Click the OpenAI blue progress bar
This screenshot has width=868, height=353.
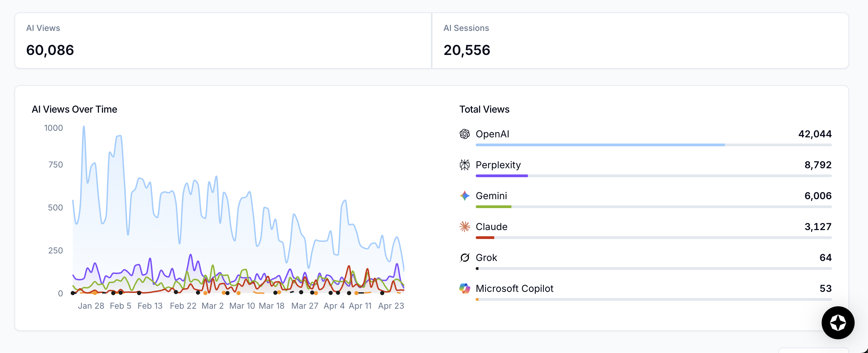(x=600, y=145)
